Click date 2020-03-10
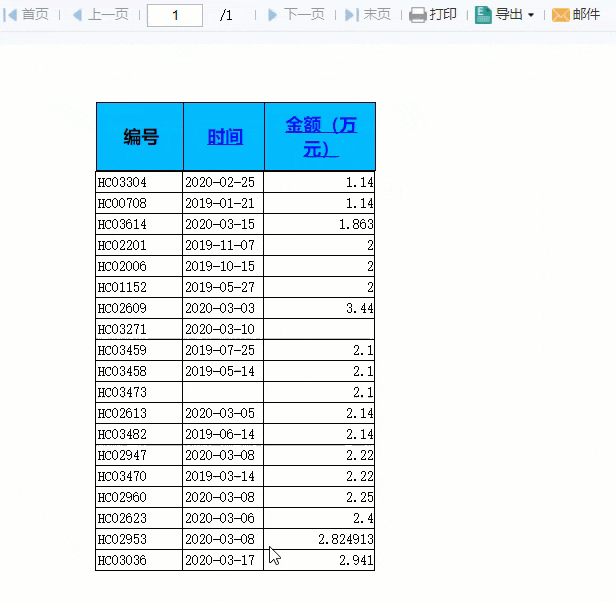This screenshot has height=602, width=616. 220,329
